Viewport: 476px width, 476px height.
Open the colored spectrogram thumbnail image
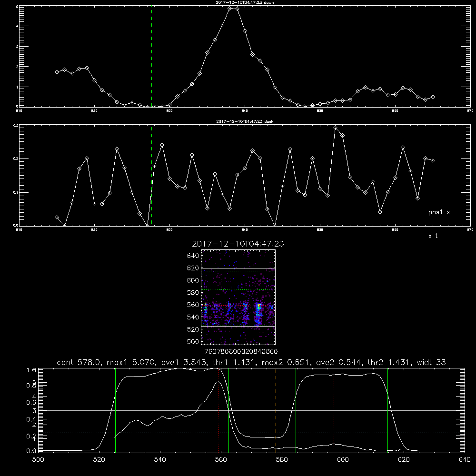click(x=238, y=297)
